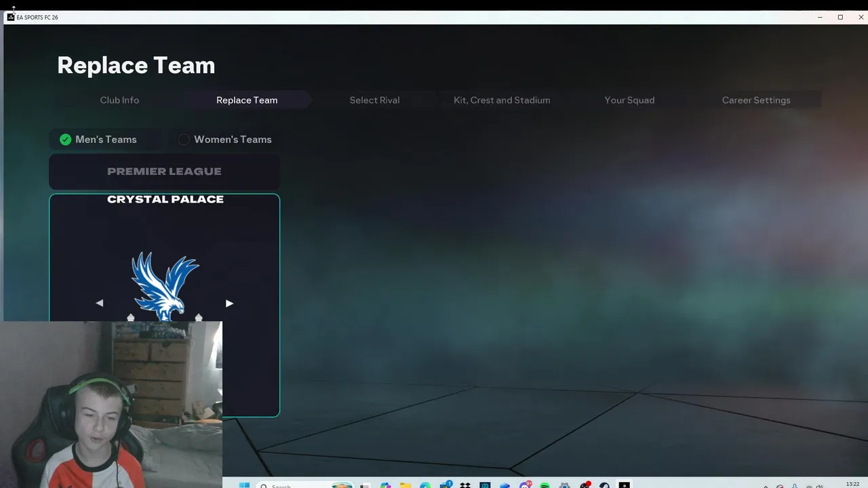Maximize the EA SPORTS FC 26 window

[840, 17]
